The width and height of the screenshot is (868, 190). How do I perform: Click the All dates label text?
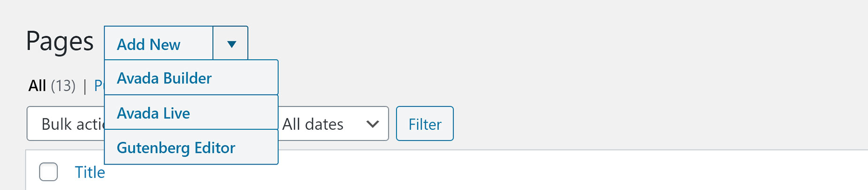[313, 124]
